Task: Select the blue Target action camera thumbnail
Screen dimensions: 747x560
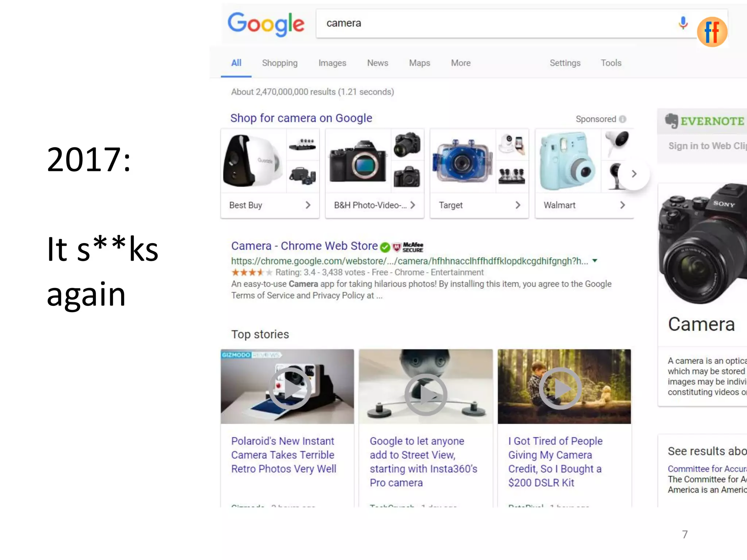Action: click(462, 161)
